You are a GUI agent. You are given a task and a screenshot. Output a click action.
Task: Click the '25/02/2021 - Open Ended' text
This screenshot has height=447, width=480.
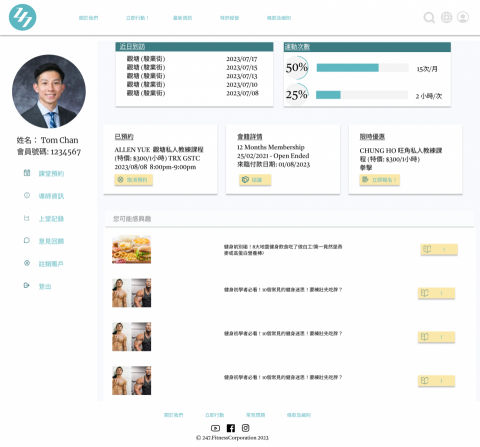273,156
